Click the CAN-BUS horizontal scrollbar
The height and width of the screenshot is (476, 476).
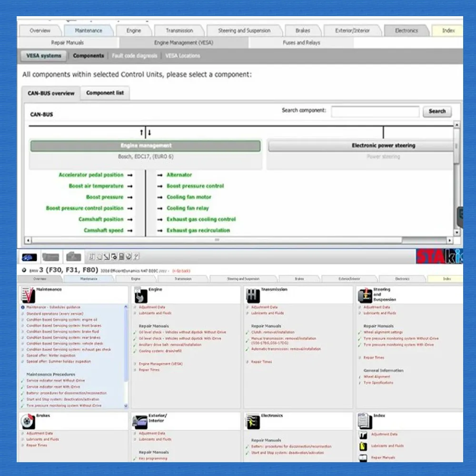tap(217, 240)
